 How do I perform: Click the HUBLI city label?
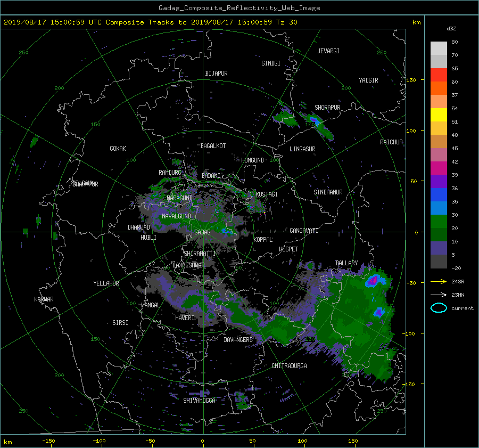pyautogui.click(x=148, y=237)
